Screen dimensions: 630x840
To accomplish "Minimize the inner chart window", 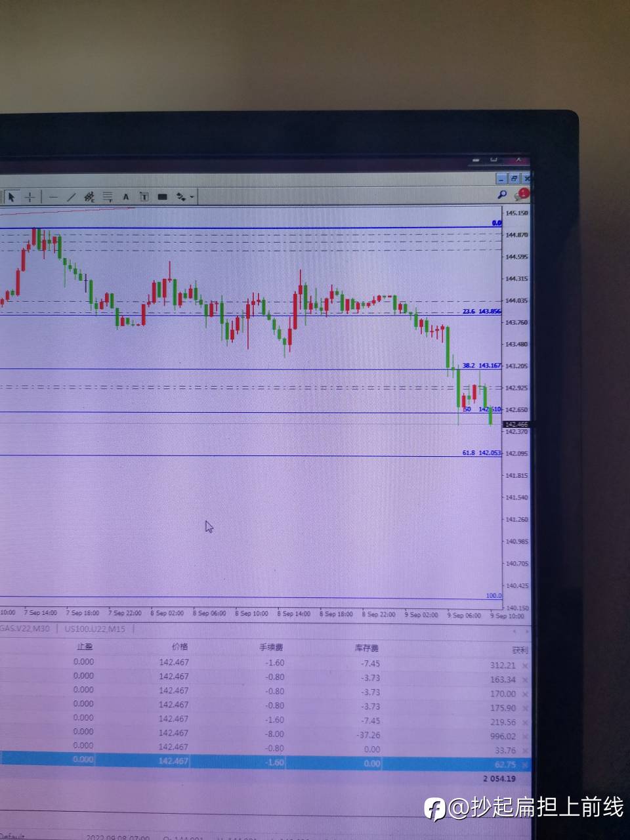I will (502, 178).
